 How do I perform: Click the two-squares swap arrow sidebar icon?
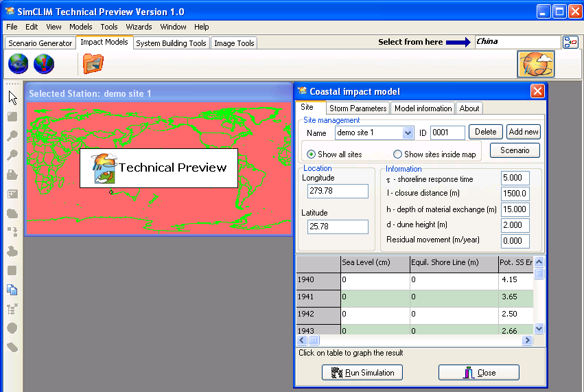click(x=12, y=232)
